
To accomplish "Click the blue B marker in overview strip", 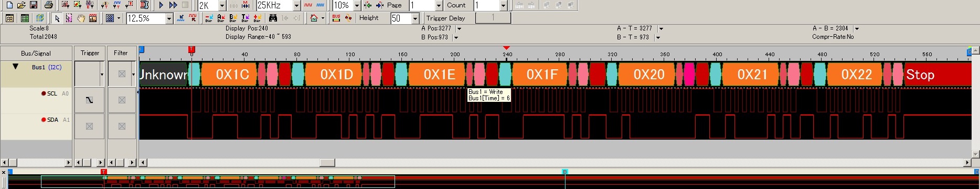I will pyautogui.click(x=565, y=172).
